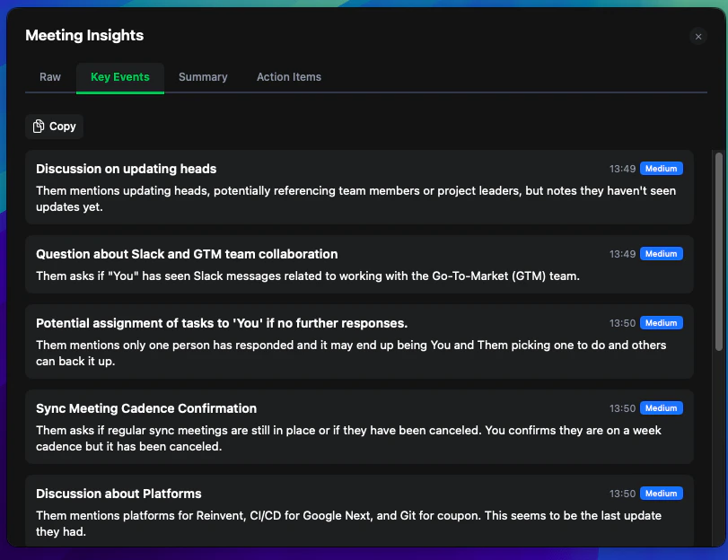Image resolution: width=728 pixels, height=560 pixels.
Task: Open the Summary tab
Action: click(x=202, y=77)
